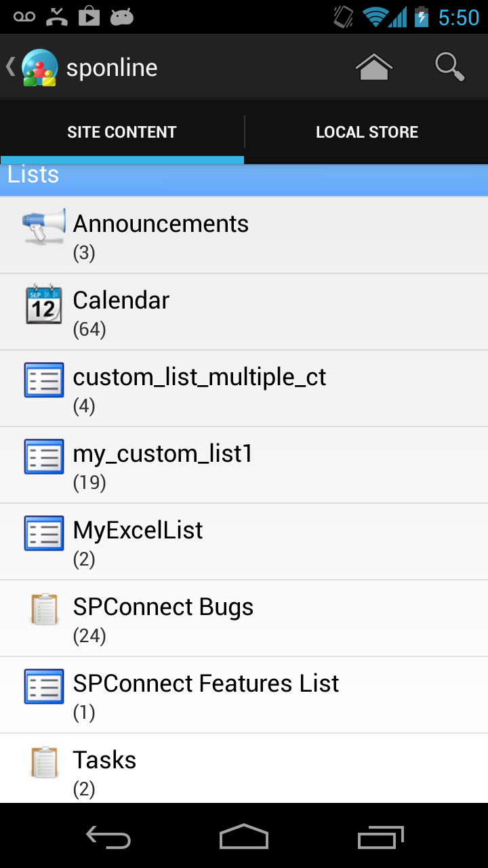Tap the Tasks clipboard icon
The width and height of the screenshot is (488, 868).
point(43,763)
